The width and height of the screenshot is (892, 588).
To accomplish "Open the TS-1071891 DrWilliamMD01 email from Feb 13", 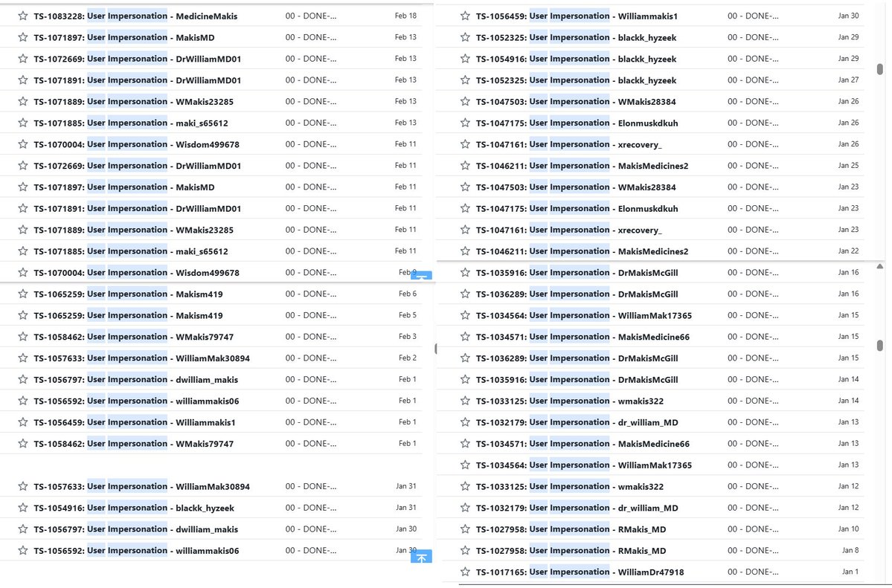I will [x=211, y=80].
